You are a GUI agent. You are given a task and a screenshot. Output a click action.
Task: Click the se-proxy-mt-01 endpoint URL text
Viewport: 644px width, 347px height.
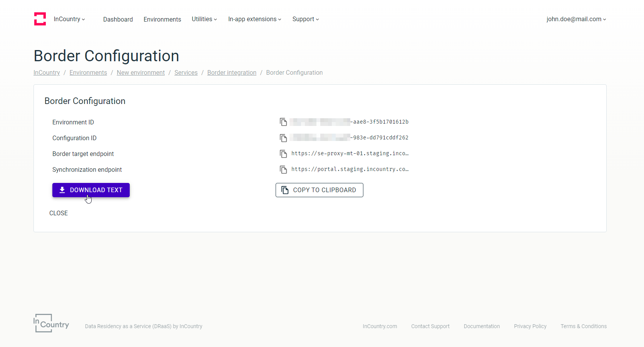pyautogui.click(x=350, y=154)
